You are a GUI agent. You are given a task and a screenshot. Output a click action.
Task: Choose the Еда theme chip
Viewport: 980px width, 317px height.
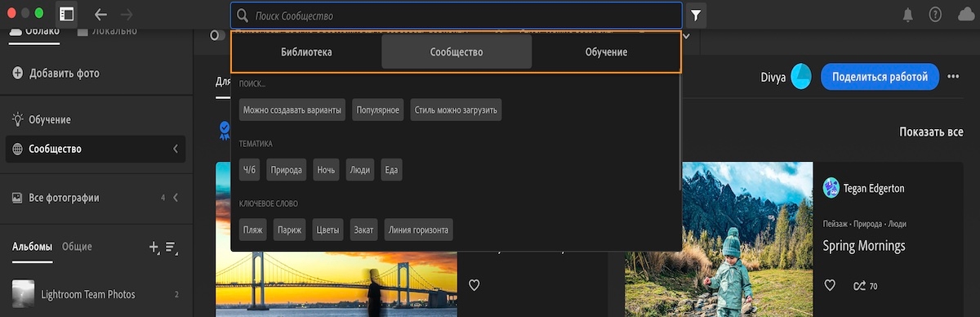(391, 170)
